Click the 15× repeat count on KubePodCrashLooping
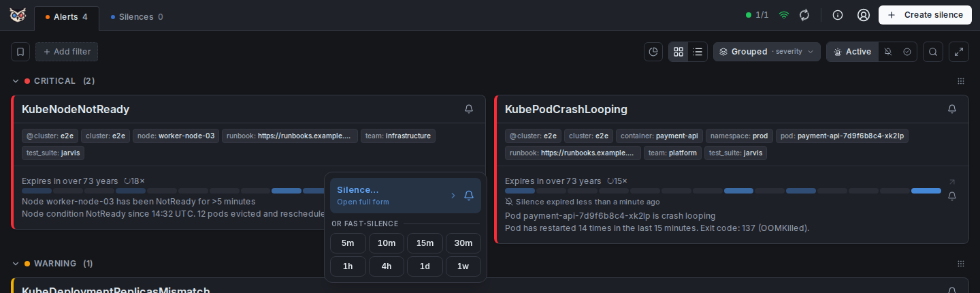980x293 pixels. [x=617, y=181]
